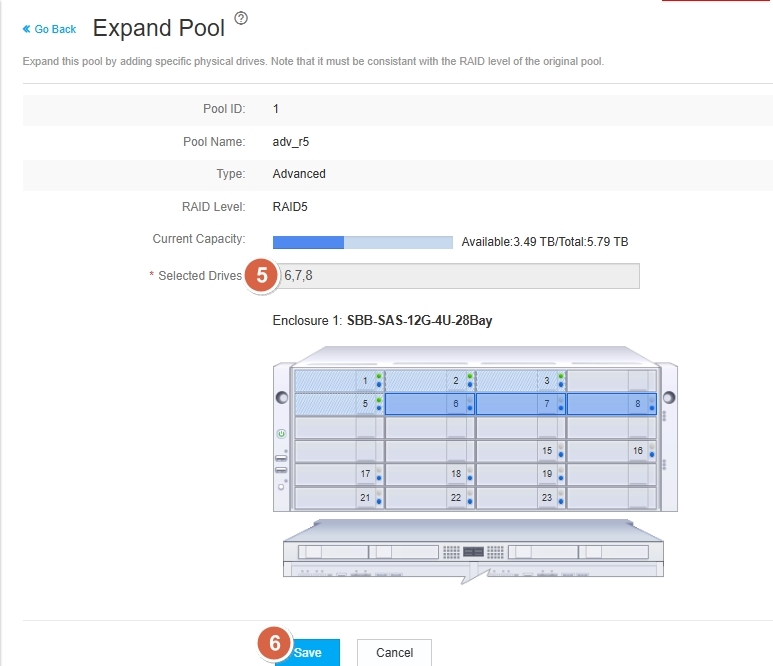Save the pool expansion
The height and width of the screenshot is (666, 773).
click(x=307, y=652)
